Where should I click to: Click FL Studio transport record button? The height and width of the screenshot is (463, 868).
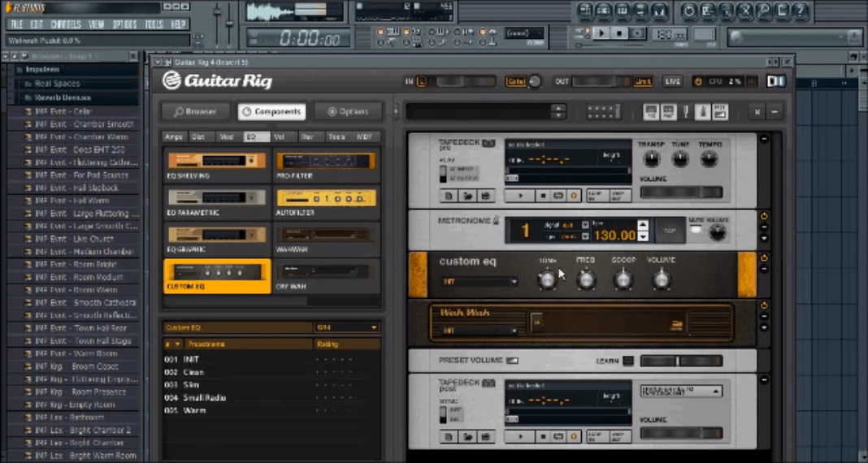pyautogui.click(x=637, y=33)
